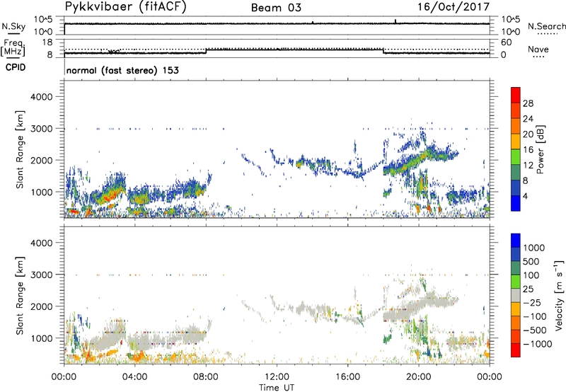Click the blue swatch atop the Velocity colorbar

(x=516, y=241)
